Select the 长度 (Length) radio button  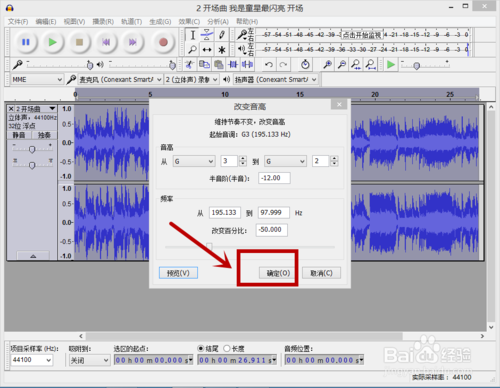tap(227, 349)
